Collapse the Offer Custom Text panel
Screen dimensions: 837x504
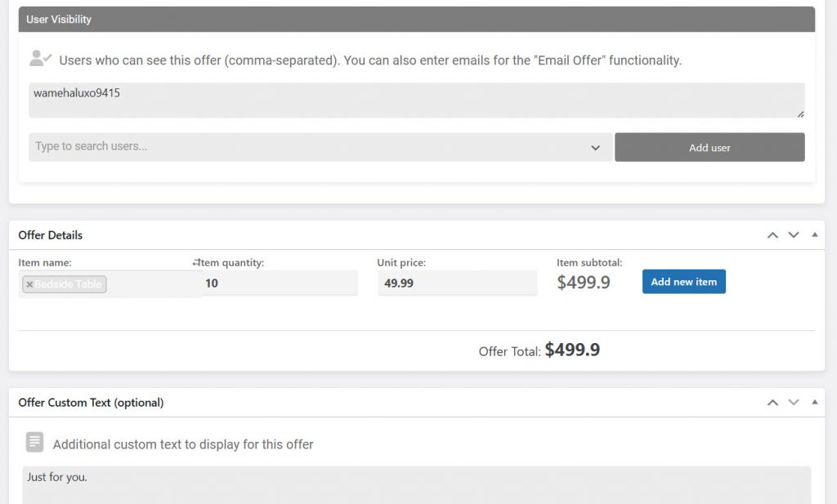[813, 402]
